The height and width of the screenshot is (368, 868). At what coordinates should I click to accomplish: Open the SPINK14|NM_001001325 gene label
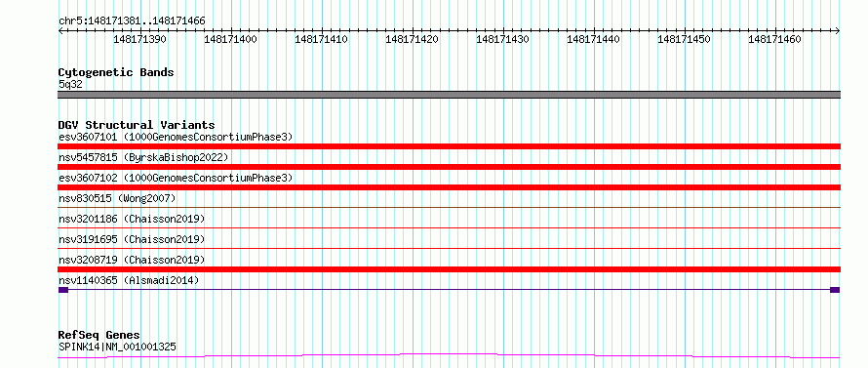(117, 347)
